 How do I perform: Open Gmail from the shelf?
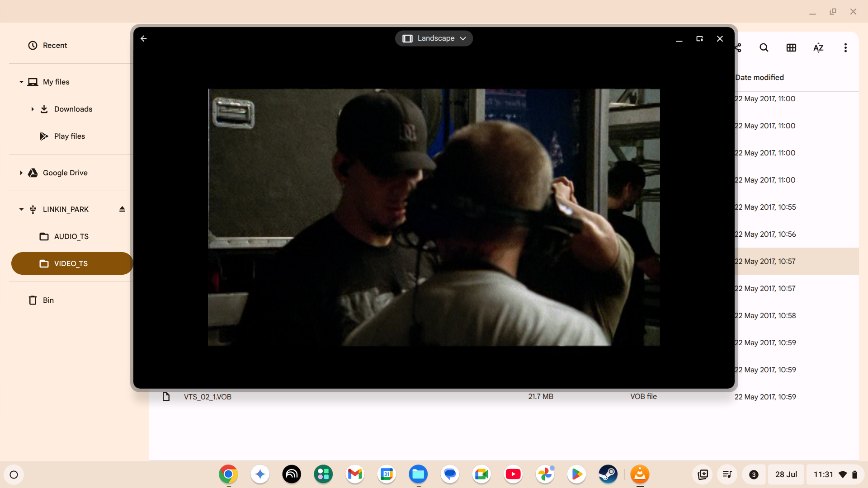click(355, 474)
